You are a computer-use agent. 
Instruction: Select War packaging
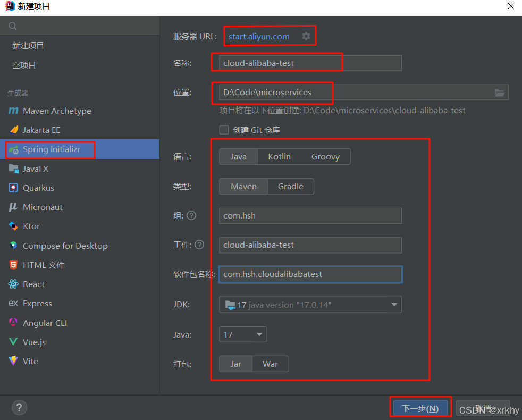[271, 364]
